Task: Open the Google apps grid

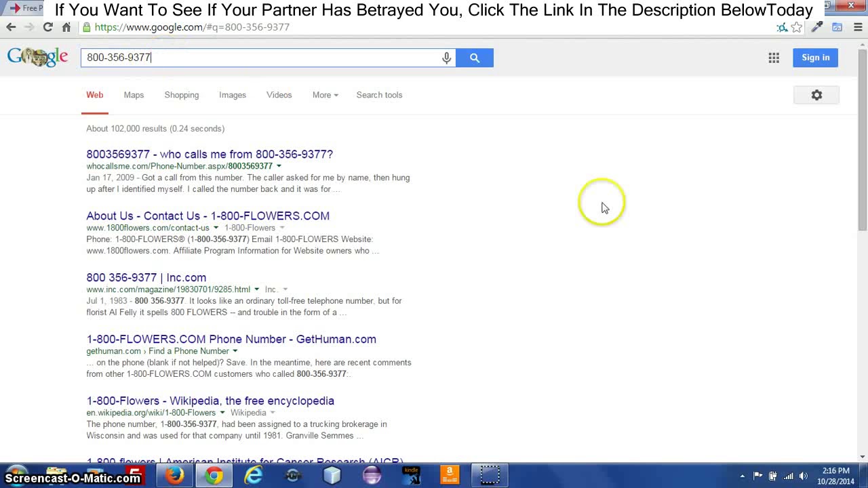Action: click(774, 58)
